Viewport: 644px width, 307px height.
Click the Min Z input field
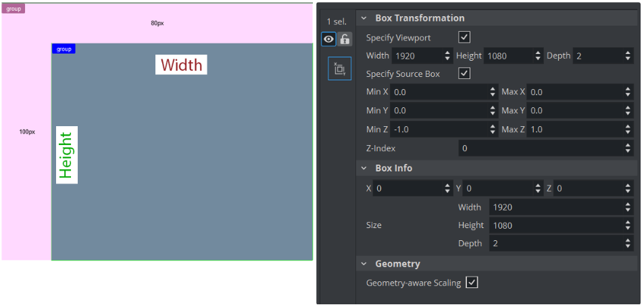click(439, 129)
